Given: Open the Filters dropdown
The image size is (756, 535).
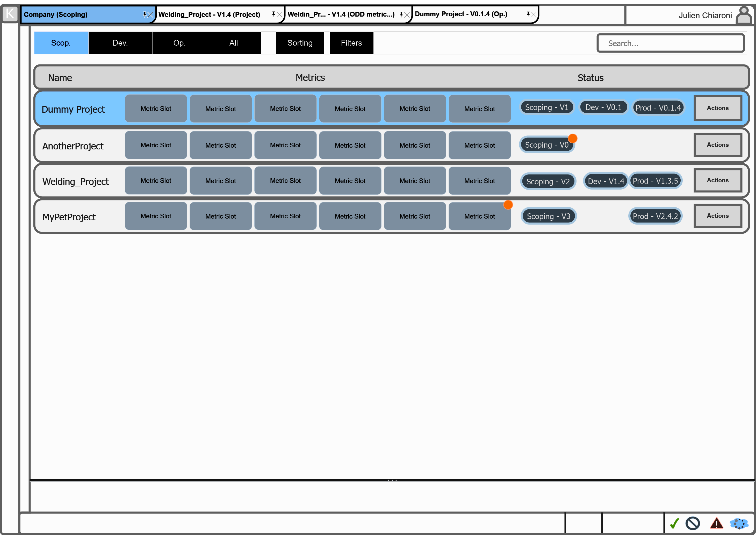Looking at the screenshot, I should click(x=351, y=43).
